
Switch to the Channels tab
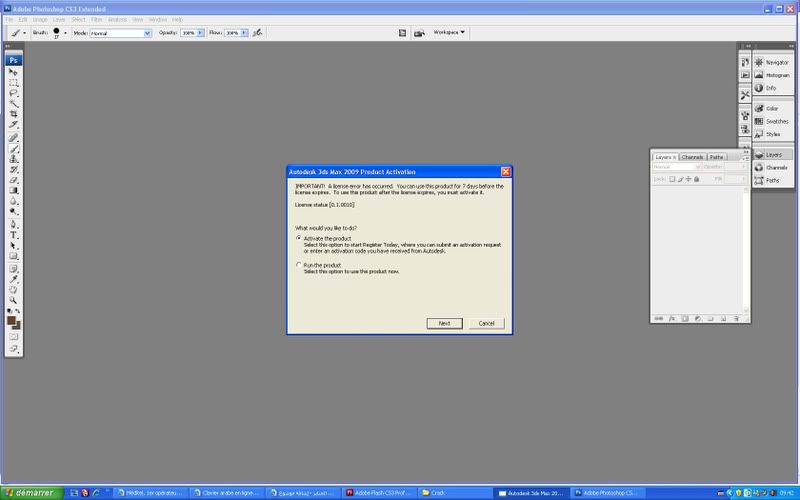692,157
